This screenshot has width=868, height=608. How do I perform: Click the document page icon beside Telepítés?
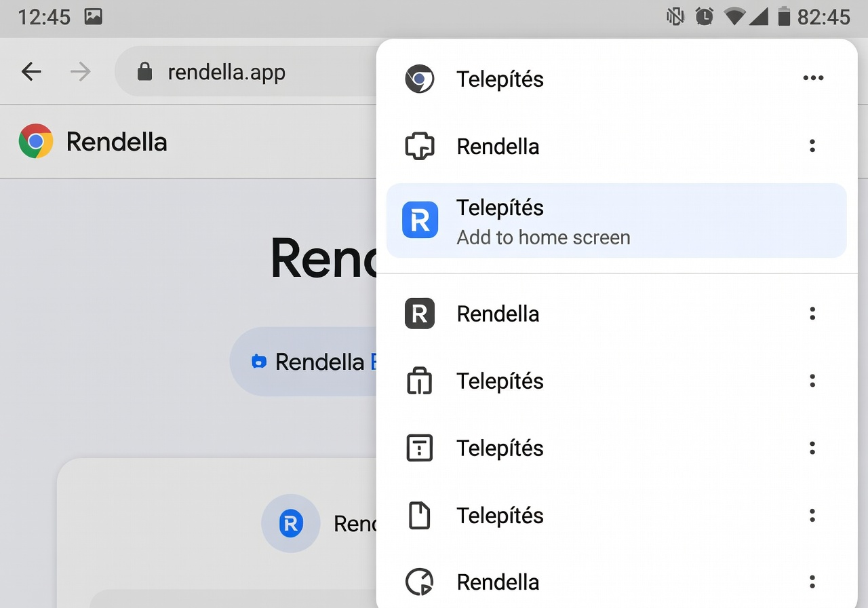[x=420, y=515]
